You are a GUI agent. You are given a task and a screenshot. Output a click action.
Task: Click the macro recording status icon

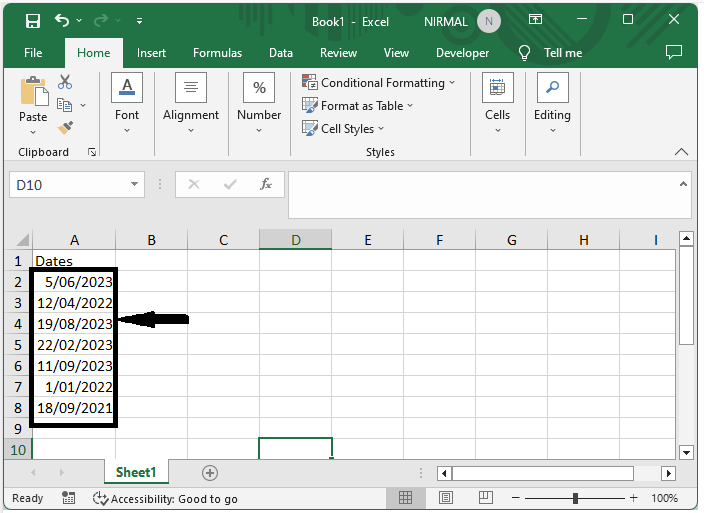[x=68, y=498]
